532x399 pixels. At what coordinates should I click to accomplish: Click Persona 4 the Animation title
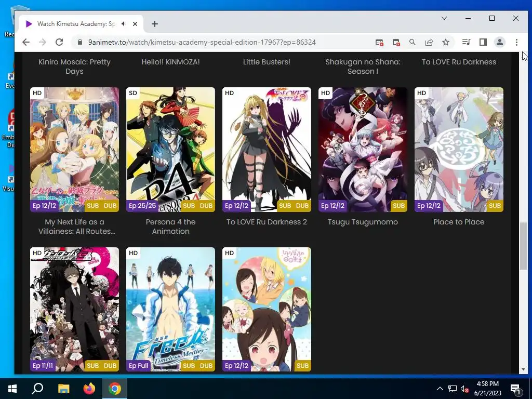tap(170, 227)
